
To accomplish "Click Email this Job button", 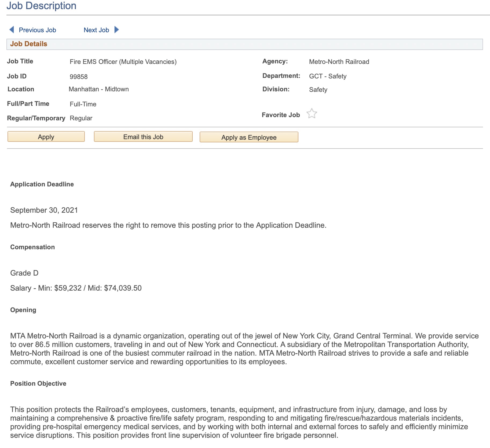I will coord(143,137).
